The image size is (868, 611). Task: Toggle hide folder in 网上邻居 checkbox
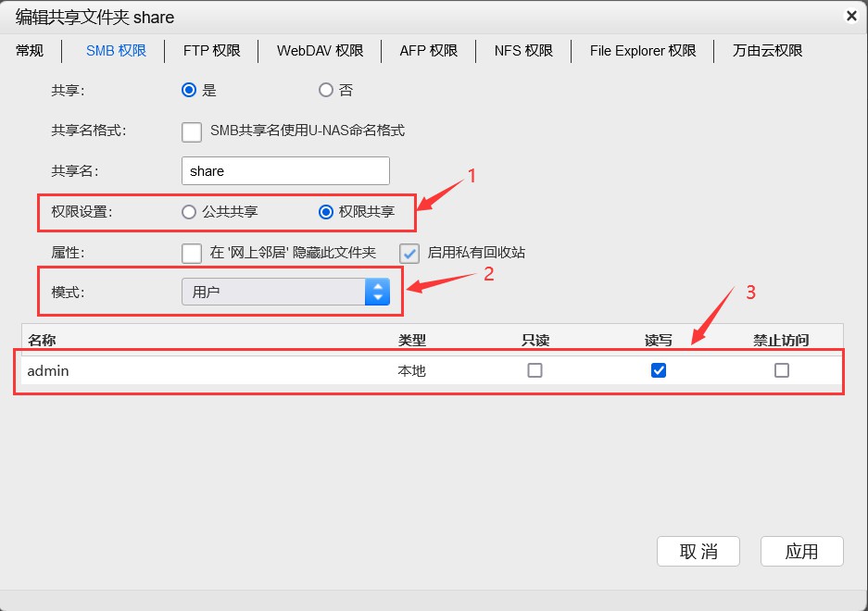click(x=192, y=253)
